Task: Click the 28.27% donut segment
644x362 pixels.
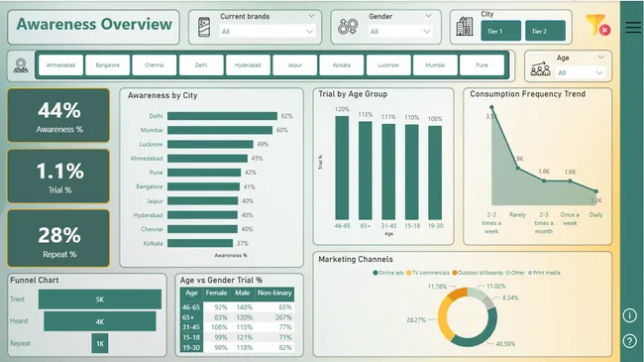Action: (x=443, y=318)
